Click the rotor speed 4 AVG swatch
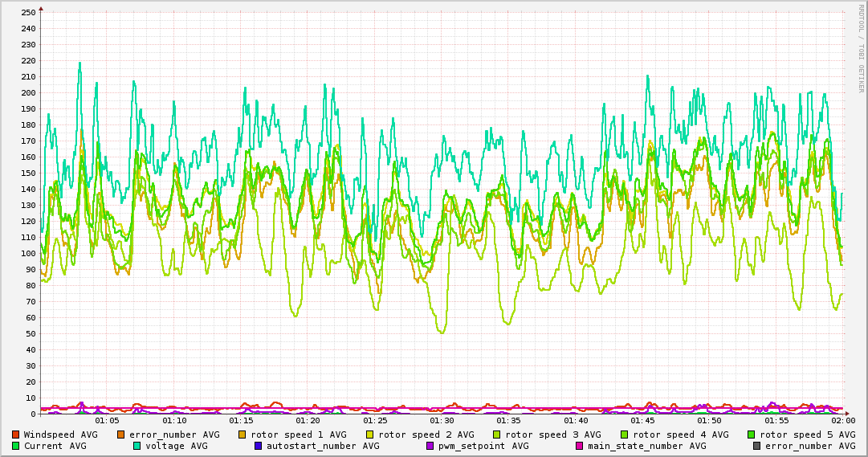Viewport: 868px width, 457px height. 625,435
